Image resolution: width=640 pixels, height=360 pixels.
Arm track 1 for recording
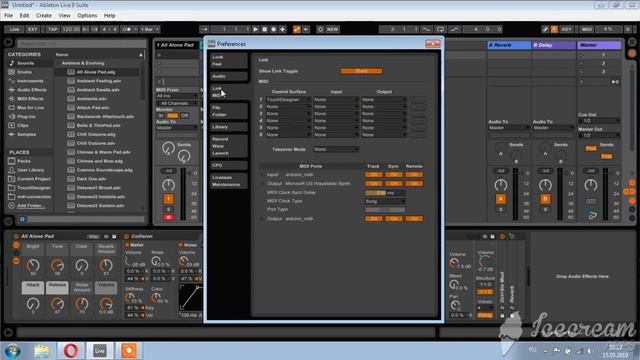click(x=168, y=218)
